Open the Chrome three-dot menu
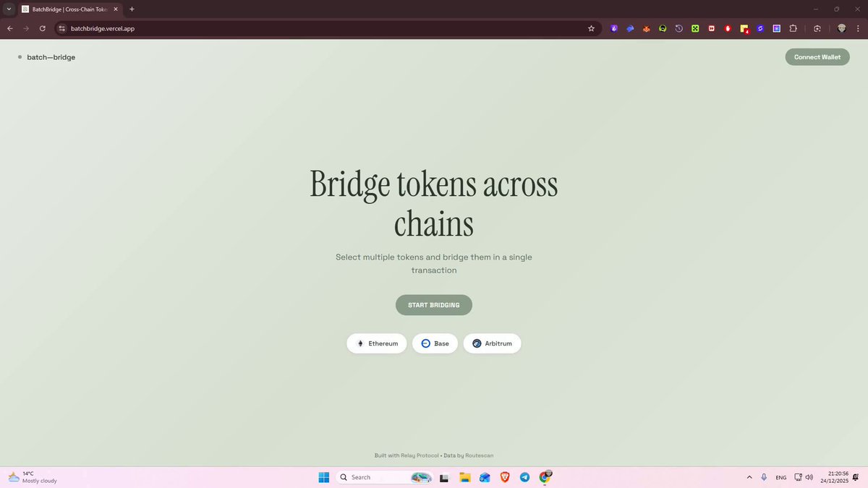Image resolution: width=868 pixels, height=488 pixels. click(x=857, y=28)
